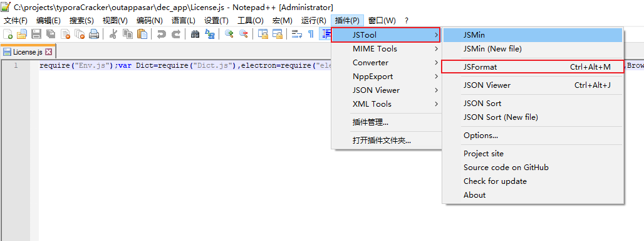
Task: Click the Redo arrow icon
Action: pos(176,34)
